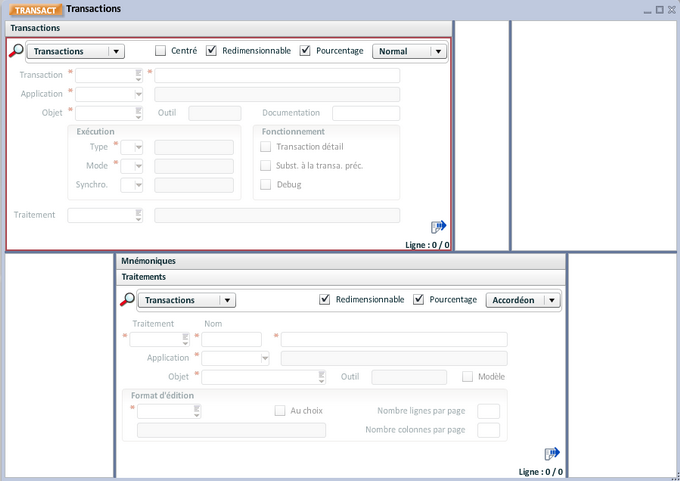The width and height of the screenshot is (680, 481).
Task: Minimize the Transactions window
Action: tap(647, 9)
